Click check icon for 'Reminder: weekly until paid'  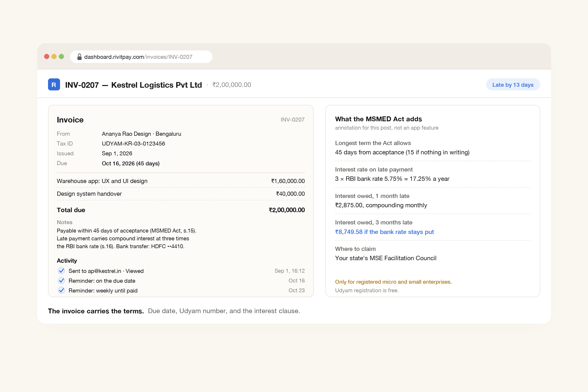pos(61,290)
